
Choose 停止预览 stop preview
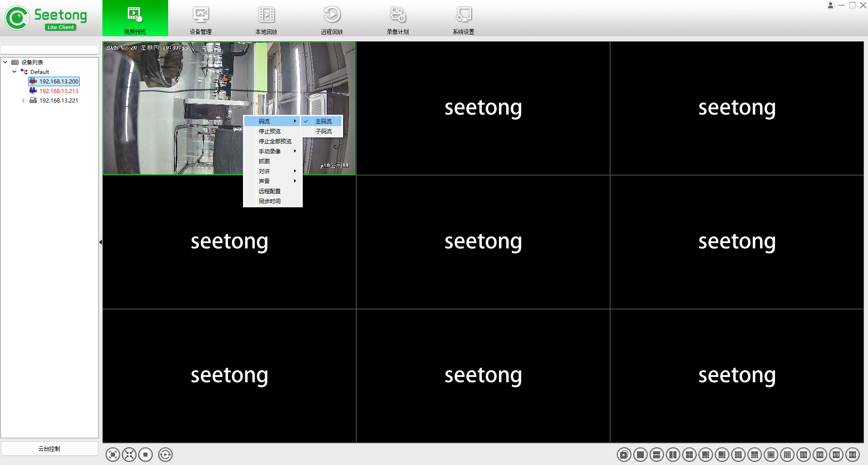tap(273, 132)
